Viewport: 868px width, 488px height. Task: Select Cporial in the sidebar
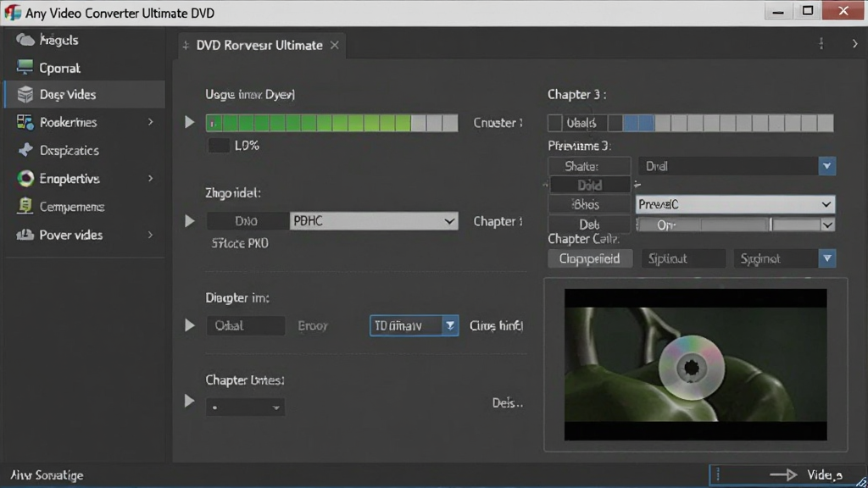(x=60, y=68)
